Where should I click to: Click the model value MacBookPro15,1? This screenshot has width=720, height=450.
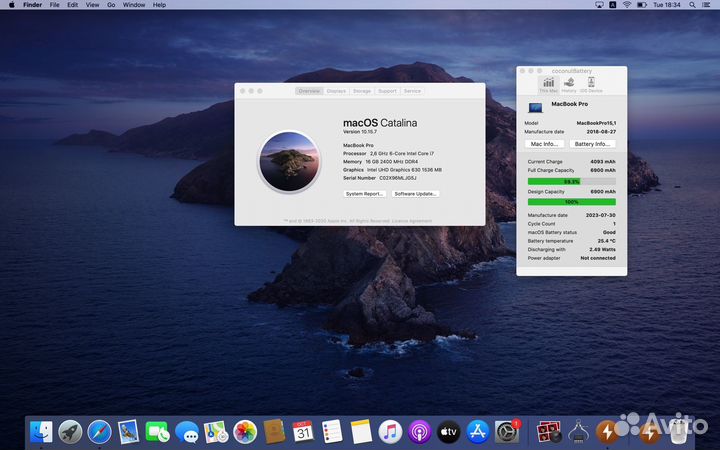596,123
